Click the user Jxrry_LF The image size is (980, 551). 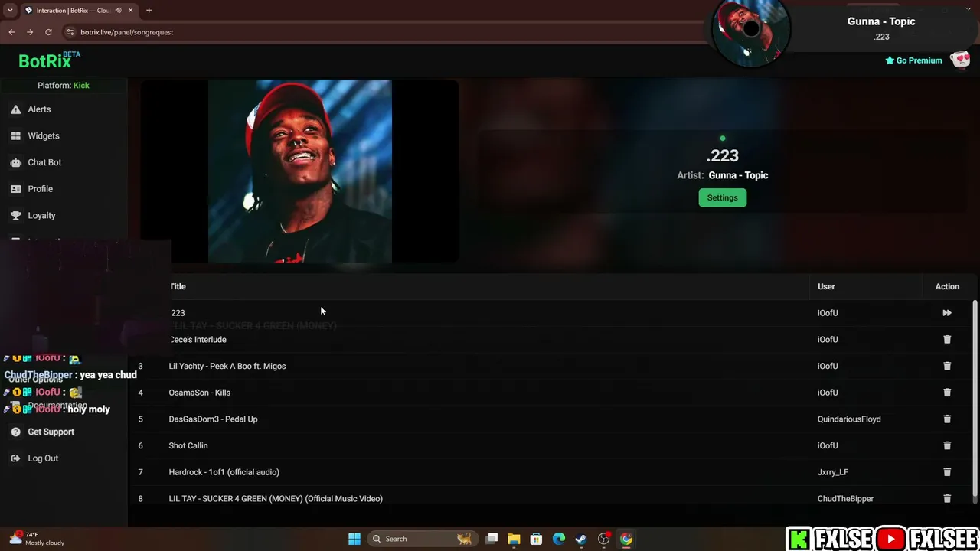tap(833, 472)
